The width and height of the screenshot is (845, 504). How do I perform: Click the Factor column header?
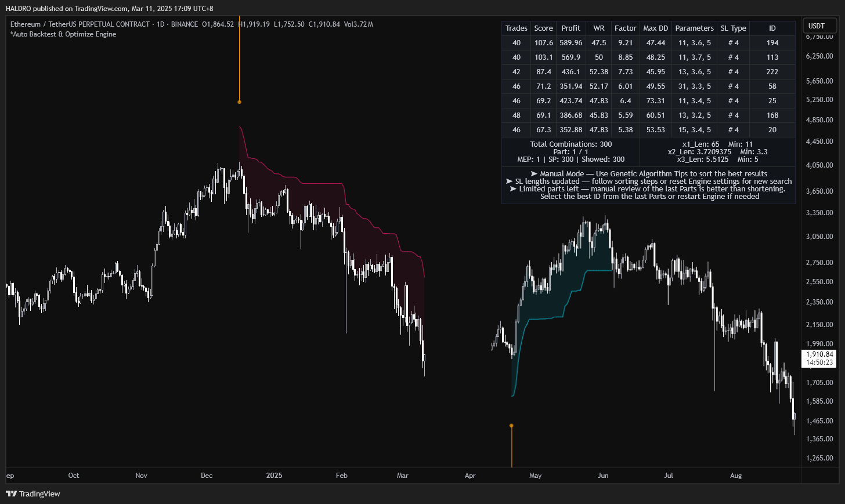coord(626,28)
